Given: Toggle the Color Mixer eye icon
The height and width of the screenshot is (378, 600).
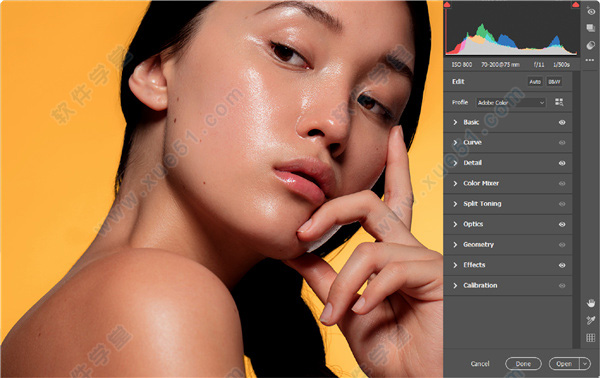Looking at the screenshot, I should coord(562,183).
